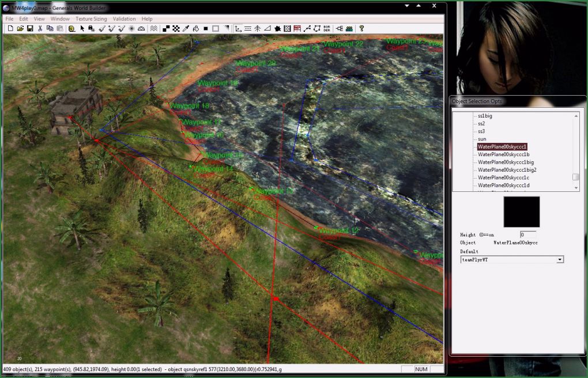Click the Open file folder icon
Viewport: 588px width, 378px height.
click(x=20, y=28)
